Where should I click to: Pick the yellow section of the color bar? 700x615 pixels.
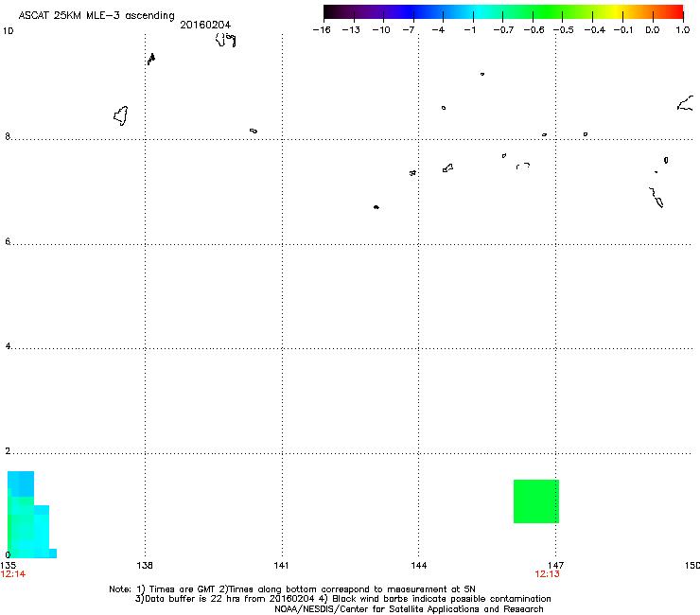617,11
